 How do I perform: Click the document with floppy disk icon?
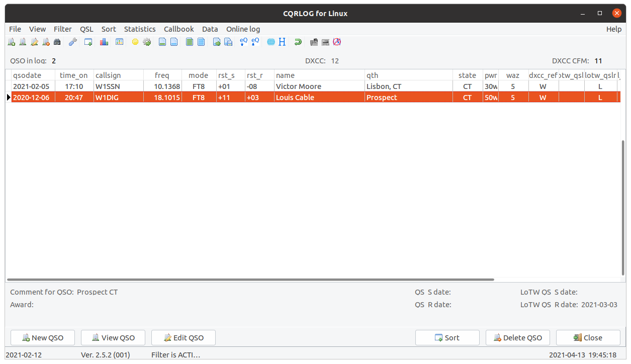tap(228, 42)
